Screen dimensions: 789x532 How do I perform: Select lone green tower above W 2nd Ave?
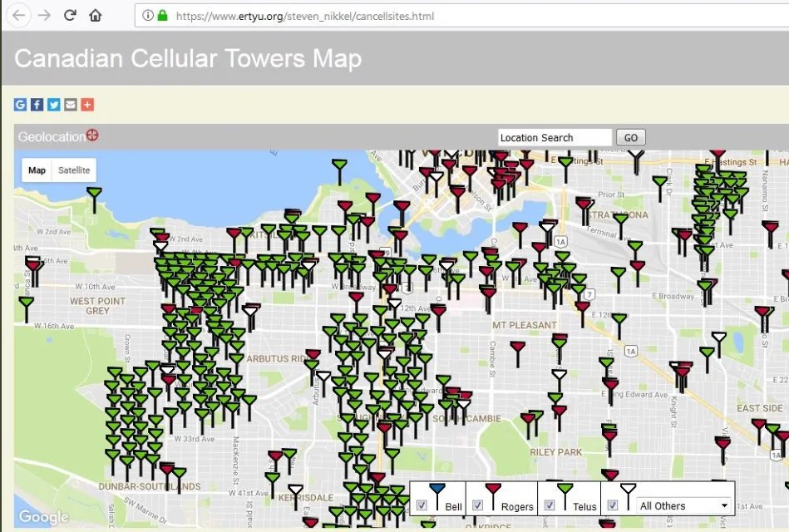[94, 199]
